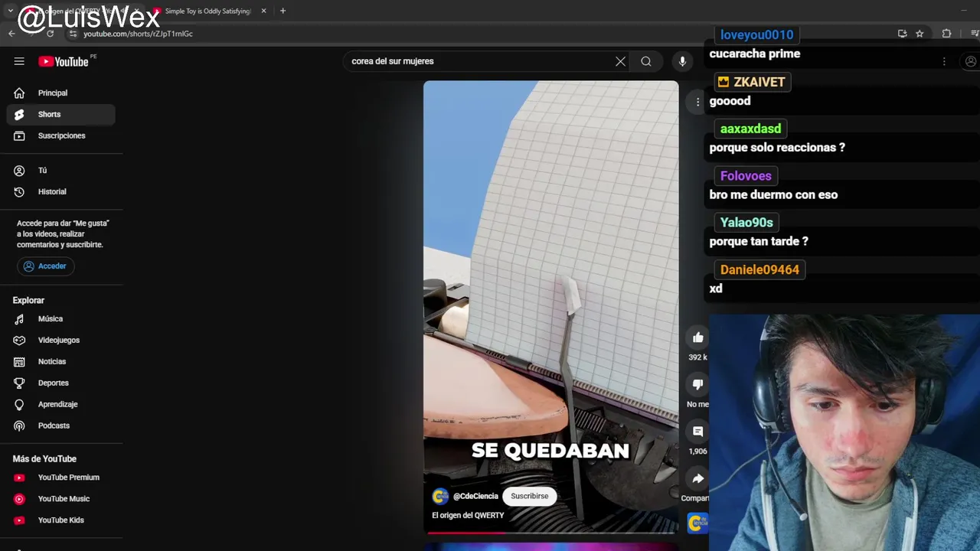The height and width of the screenshot is (551, 980).
Task: Close the 'Simple Toy is Oddly Satisfying' tab
Action: tap(263, 11)
